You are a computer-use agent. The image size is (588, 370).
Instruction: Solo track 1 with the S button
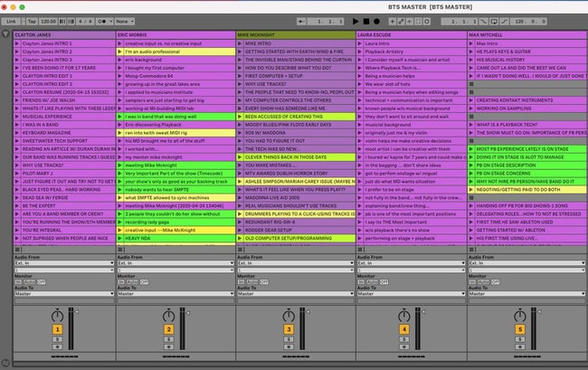click(x=57, y=339)
